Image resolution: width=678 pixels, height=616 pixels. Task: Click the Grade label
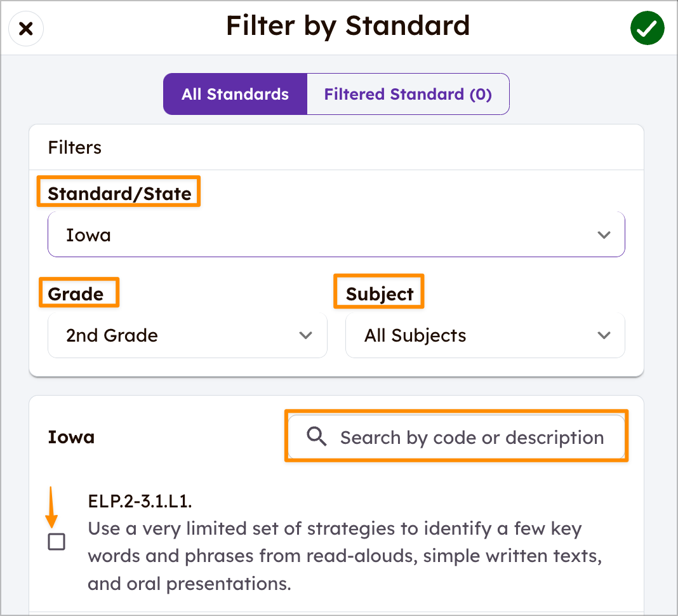(76, 294)
